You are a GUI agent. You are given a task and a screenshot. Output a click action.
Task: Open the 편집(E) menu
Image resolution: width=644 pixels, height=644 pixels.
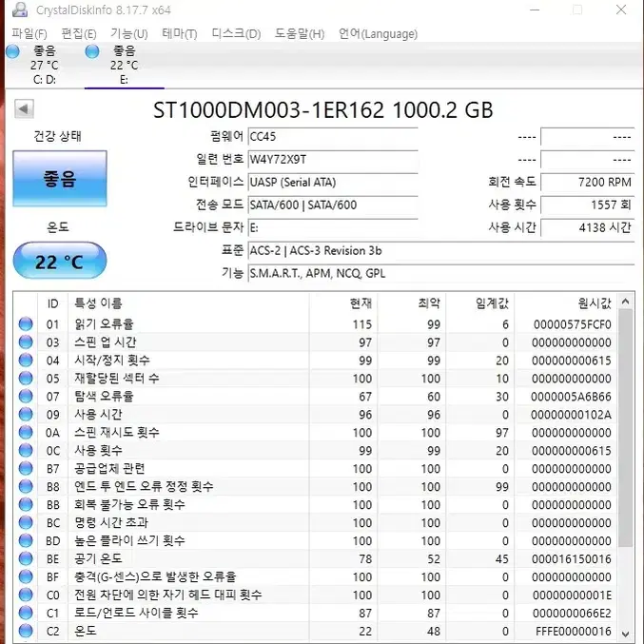coord(78,33)
